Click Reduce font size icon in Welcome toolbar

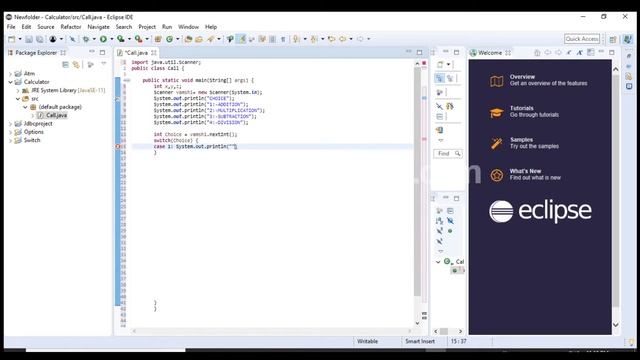coord(569,53)
